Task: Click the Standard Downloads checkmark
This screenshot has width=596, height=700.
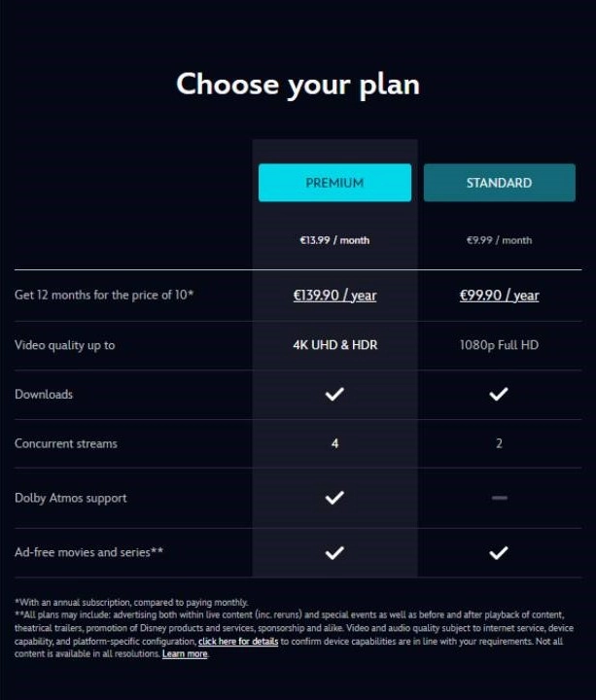Action: 498,394
